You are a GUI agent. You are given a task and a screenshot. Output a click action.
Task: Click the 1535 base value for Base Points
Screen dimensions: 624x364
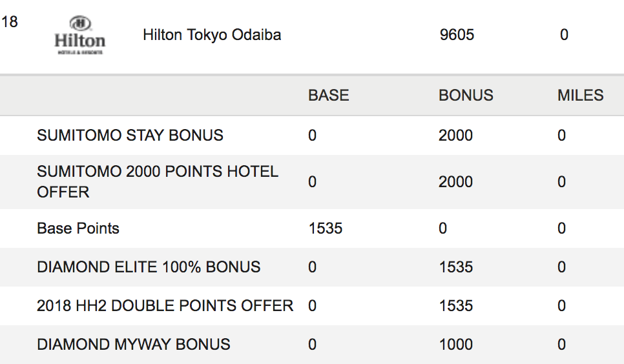pos(326,228)
